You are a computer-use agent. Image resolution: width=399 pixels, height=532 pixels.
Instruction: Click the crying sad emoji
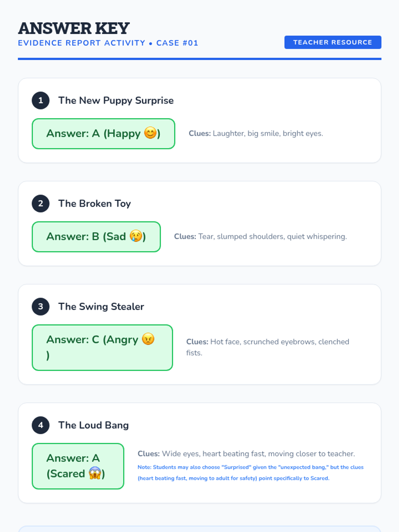[136, 236]
